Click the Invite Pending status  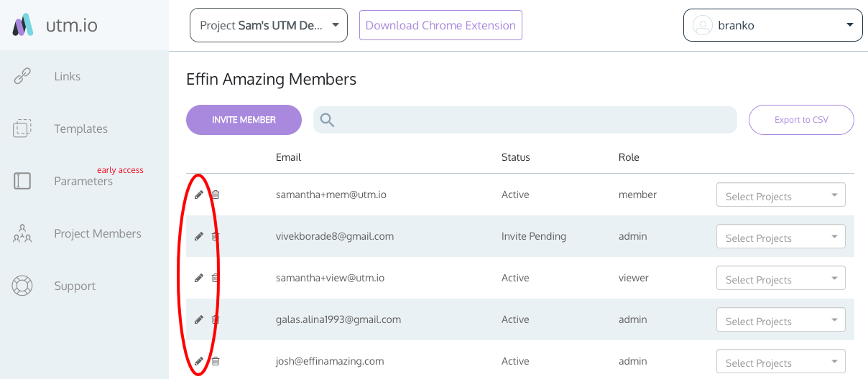534,236
